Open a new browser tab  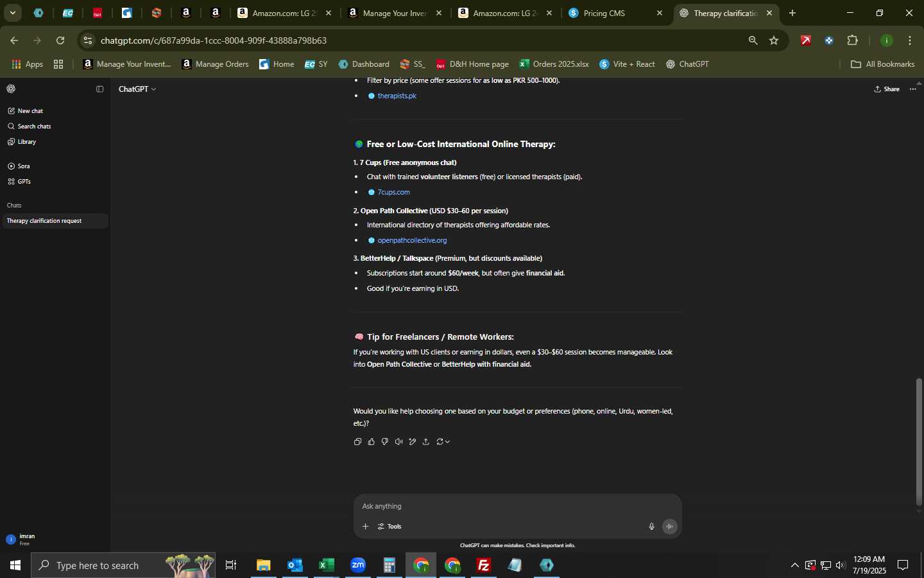(x=792, y=13)
